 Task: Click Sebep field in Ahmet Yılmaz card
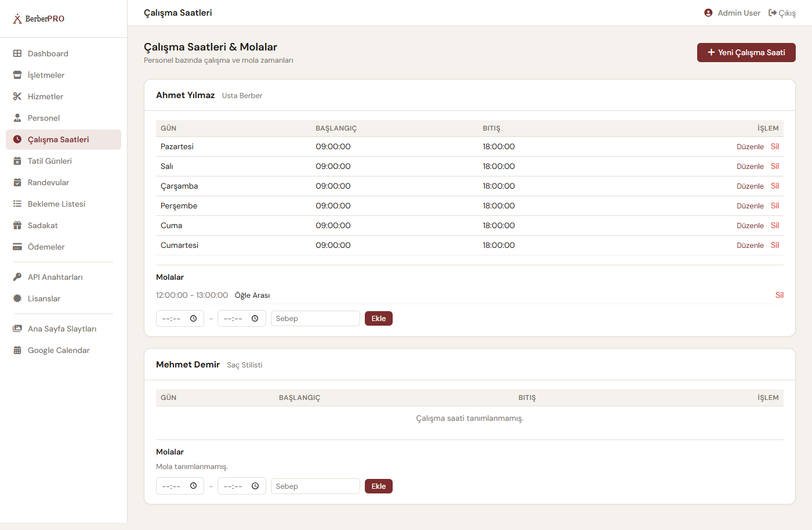pos(316,319)
